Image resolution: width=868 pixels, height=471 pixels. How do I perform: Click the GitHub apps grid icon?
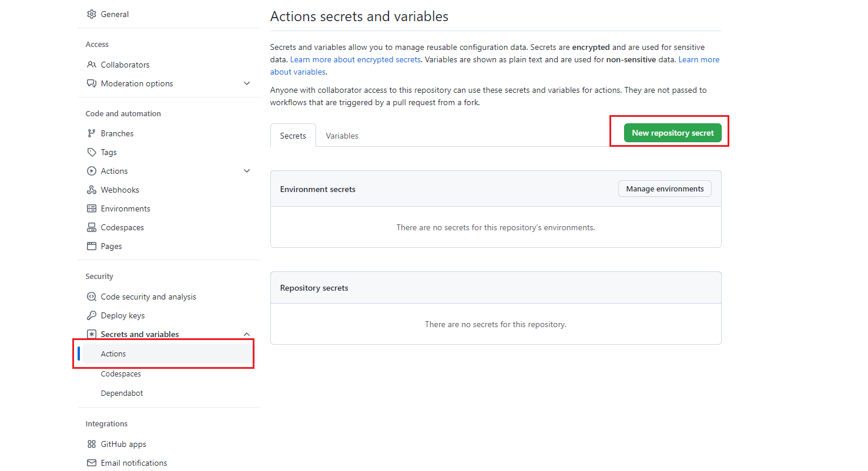click(92, 444)
